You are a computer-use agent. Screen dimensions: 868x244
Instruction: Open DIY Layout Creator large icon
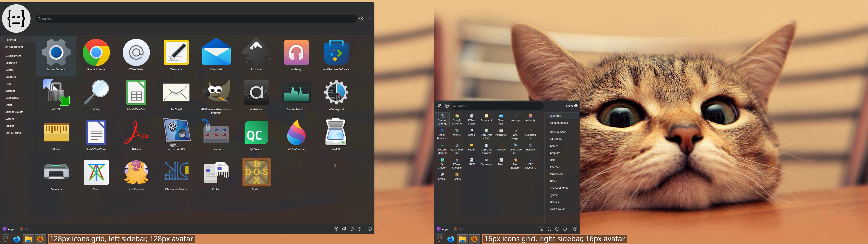pos(176,175)
